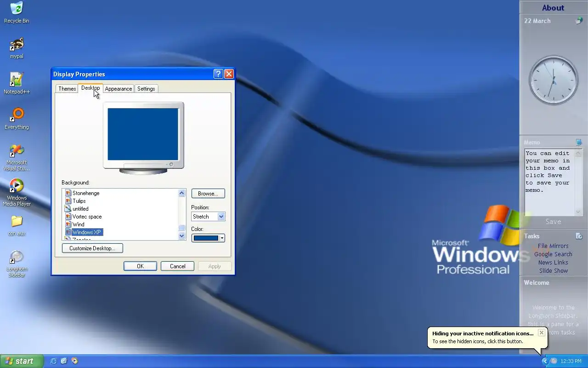
Task: Click the taskbar clock showing 12:33 PM
Action: pos(571,361)
